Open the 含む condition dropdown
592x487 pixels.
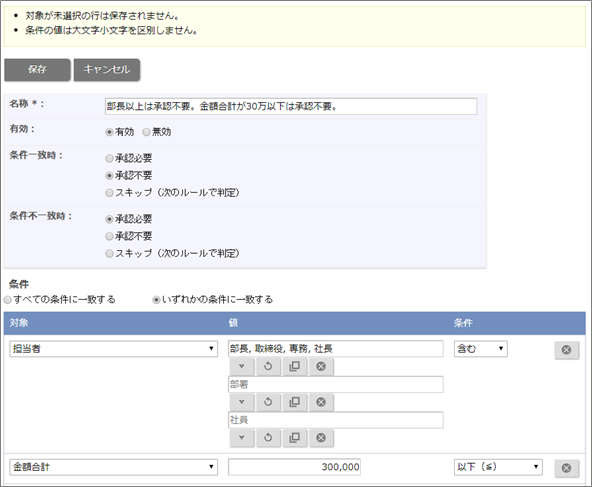(x=481, y=349)
